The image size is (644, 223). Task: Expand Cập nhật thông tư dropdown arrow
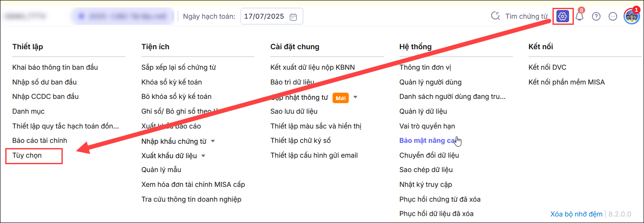point(355,97)
